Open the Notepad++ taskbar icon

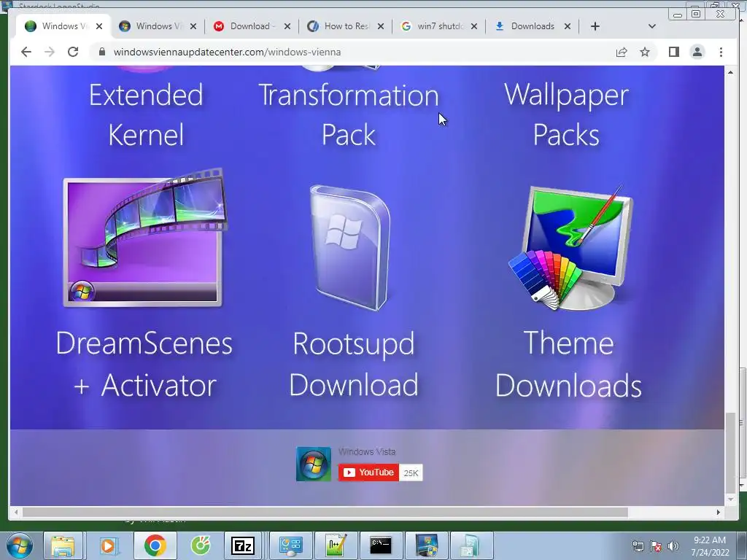[x=336, y=545]
